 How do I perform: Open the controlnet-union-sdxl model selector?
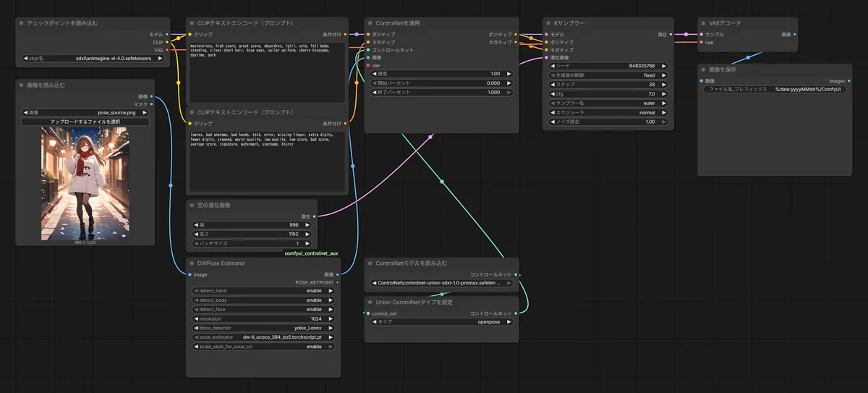[441, 283]
